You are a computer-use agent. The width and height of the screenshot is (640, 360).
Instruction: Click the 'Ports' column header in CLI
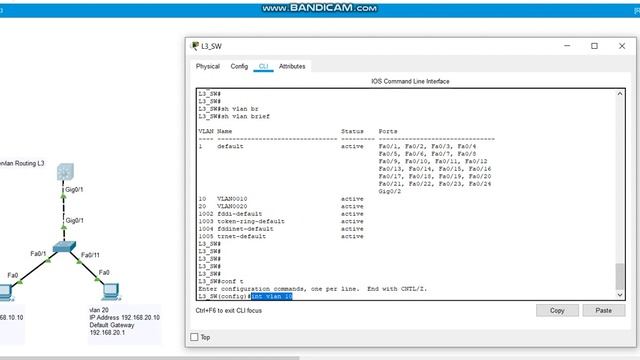click(388, 131)
